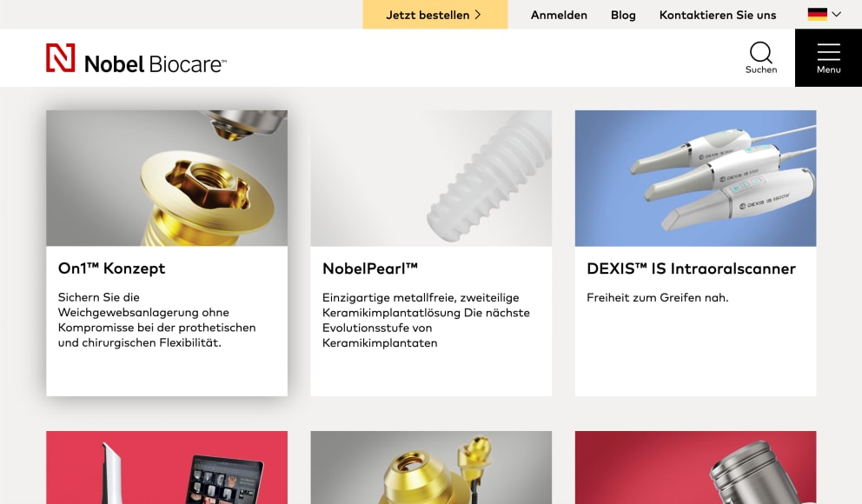
Task: Click the NobelPearl™ card title
Action: tap(370, 269)
